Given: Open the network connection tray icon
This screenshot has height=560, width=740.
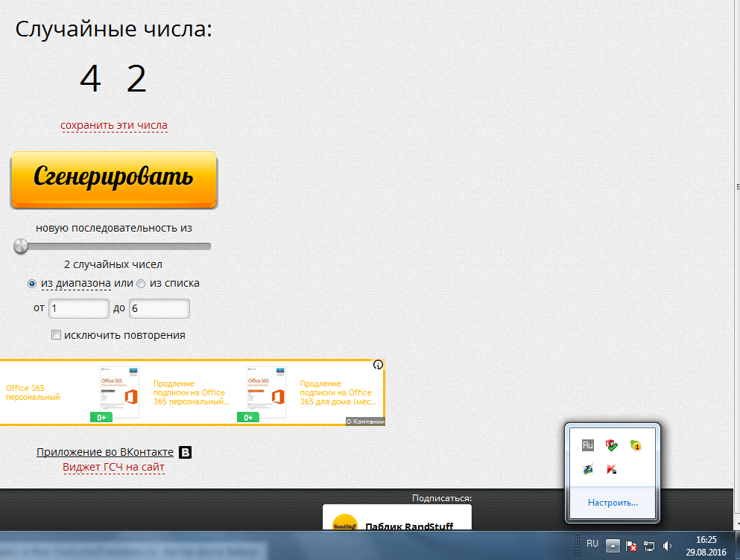Looking at the screenshot, I should click(x=649, y=546).
